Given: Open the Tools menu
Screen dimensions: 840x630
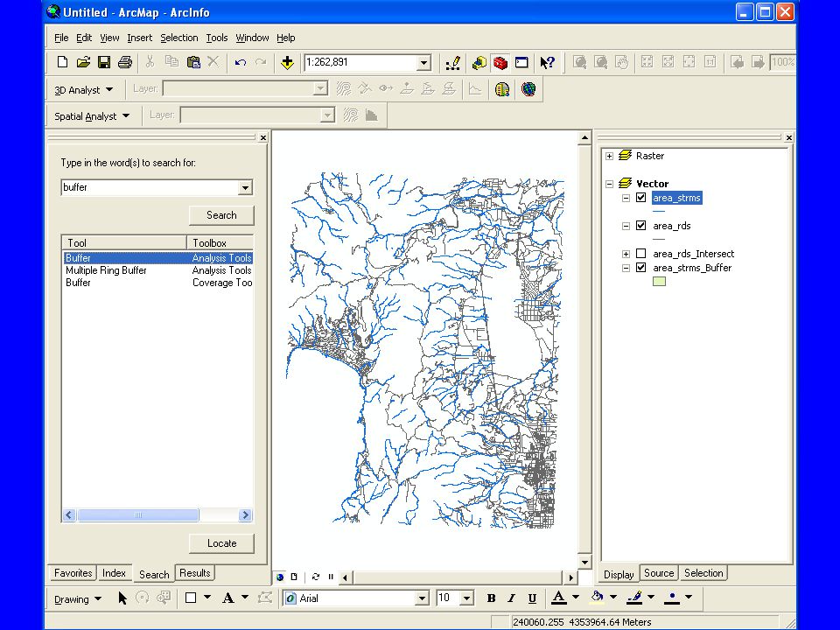Looking at the screenshot, I should tap(216, 38).
